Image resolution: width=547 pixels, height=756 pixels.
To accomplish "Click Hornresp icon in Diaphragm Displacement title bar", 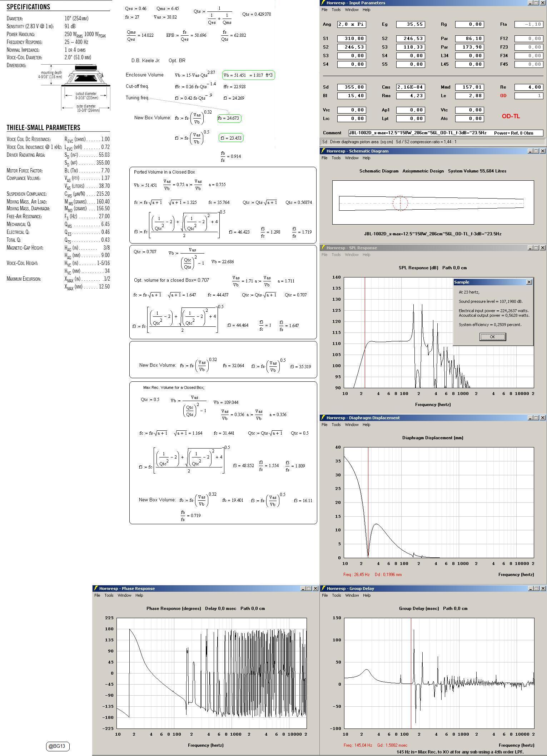I will tap(323, 418).
